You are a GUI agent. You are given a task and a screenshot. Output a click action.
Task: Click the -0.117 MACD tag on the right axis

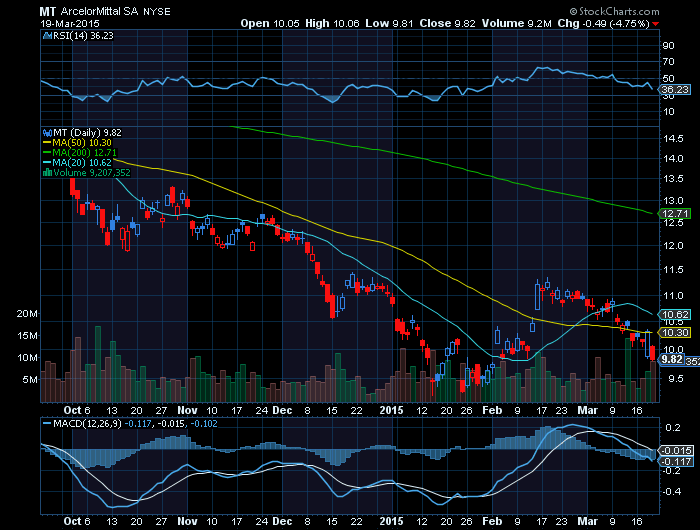[x=676, y=462]
